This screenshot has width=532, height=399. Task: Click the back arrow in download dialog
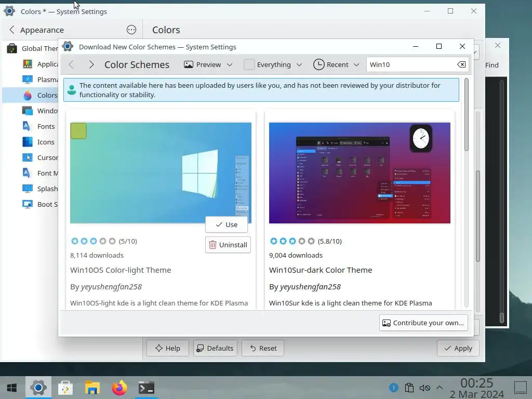[x=71, y=64]
